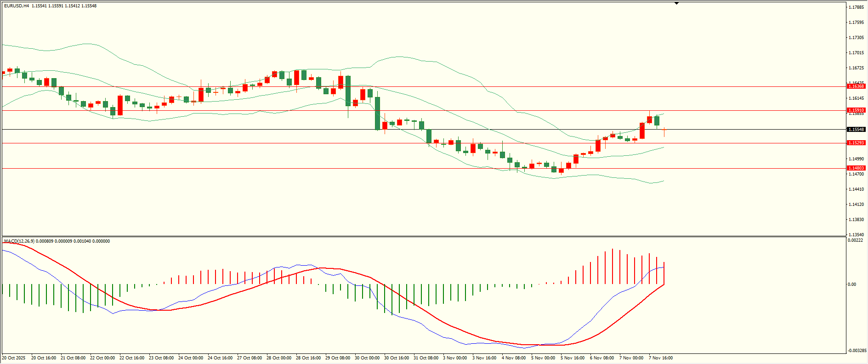
Task: Click the 0.00222 MACD scale value
Action: tap(855, 241)
